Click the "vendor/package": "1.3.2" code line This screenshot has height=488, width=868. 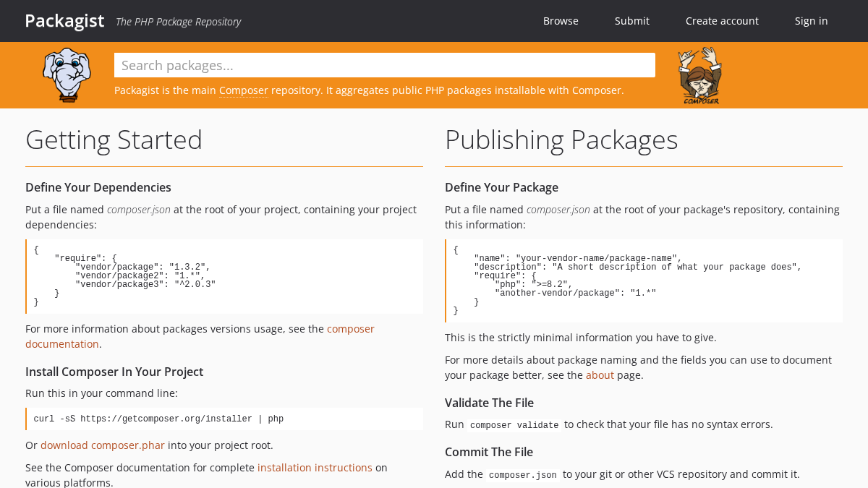[142, 267]
